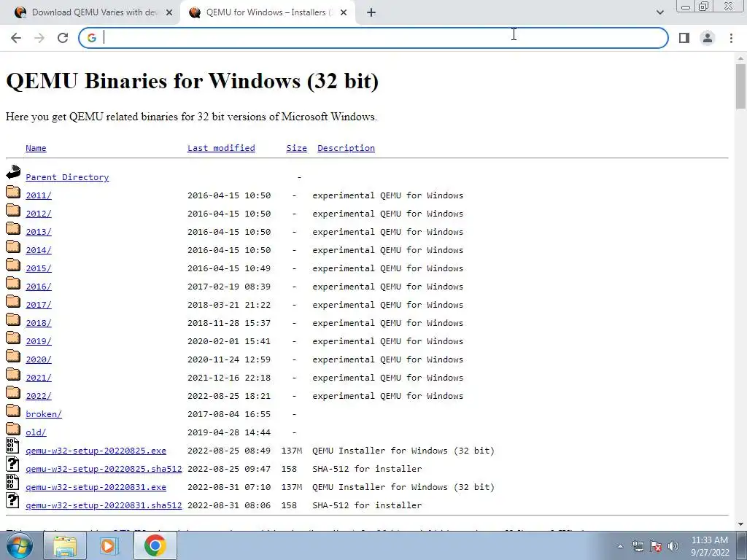Sort listing by Description
This screenshot has width=747, height=560.
point(346,148)
